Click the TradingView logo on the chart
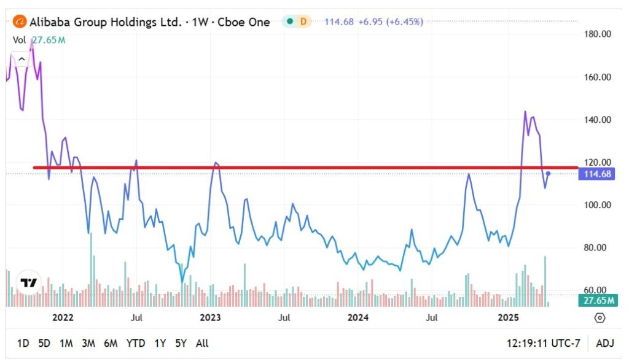The height and width of the screenshot is (364, 629). tap(28, 282)
